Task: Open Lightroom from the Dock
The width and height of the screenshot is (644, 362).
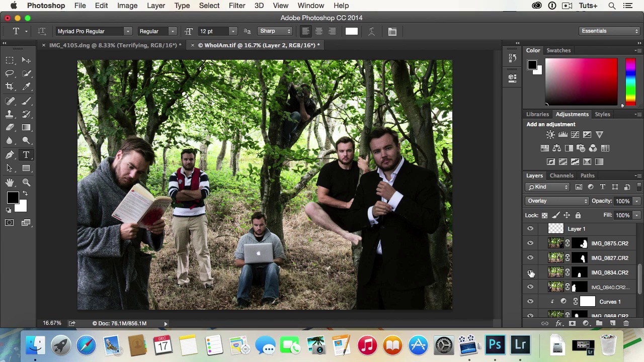Action: pyautogui.click(x=520, y=345)
